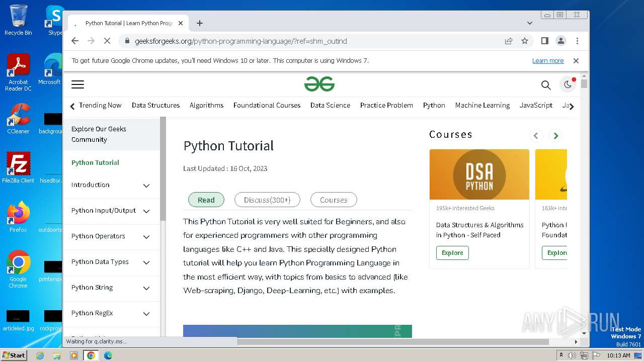644x362 pixels.
Task: Expand Python RegEx section
Action: [x=146, y=314]
